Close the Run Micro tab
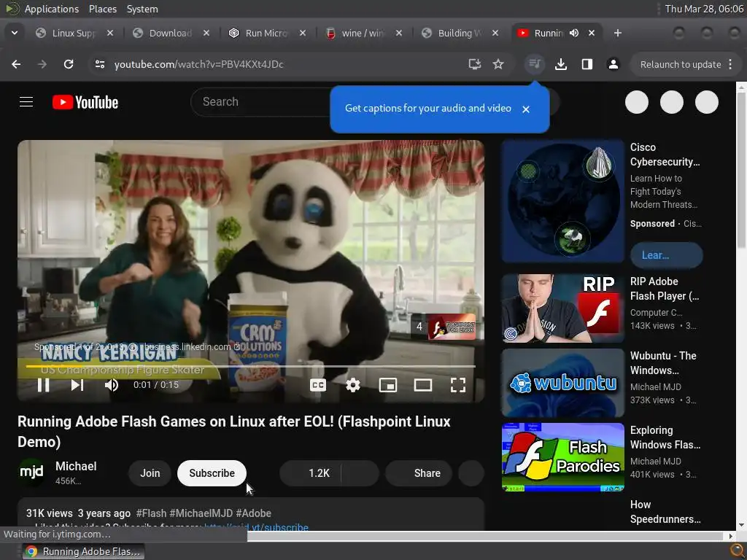 tap(303, 33)
